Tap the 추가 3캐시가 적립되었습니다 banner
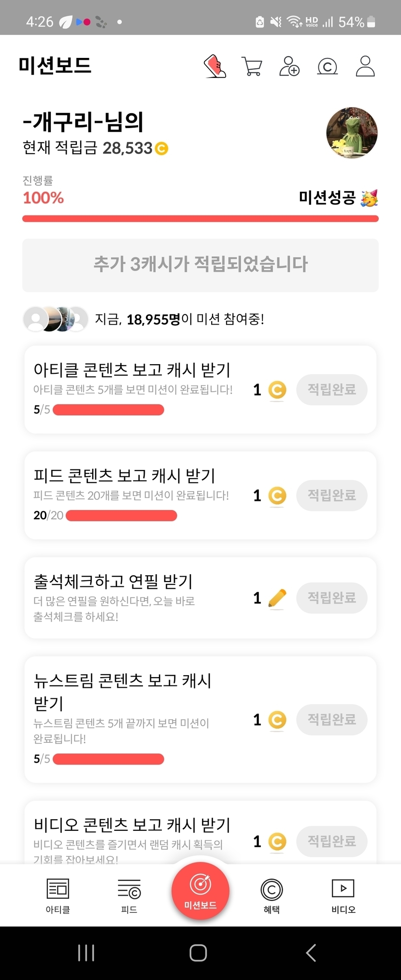The height and width of the screenshot is (980, 401). pos(200,265)
